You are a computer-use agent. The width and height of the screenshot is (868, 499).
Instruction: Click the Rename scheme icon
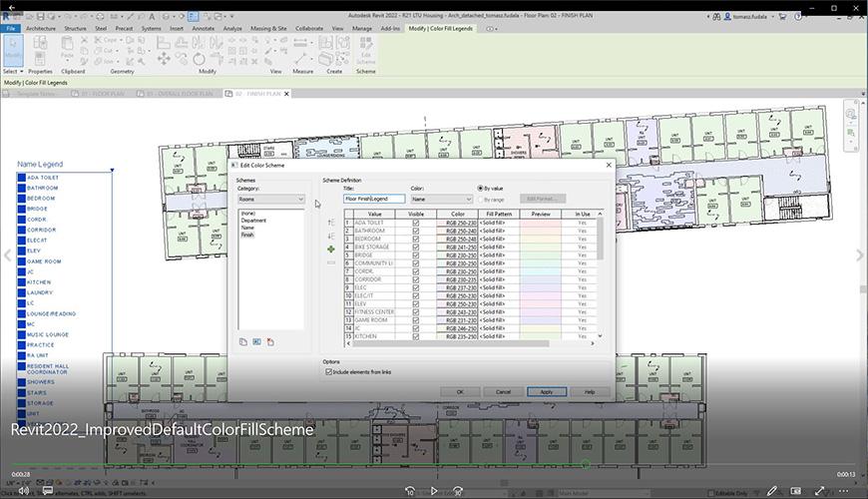pyautogui.click(x=256, y=342)
